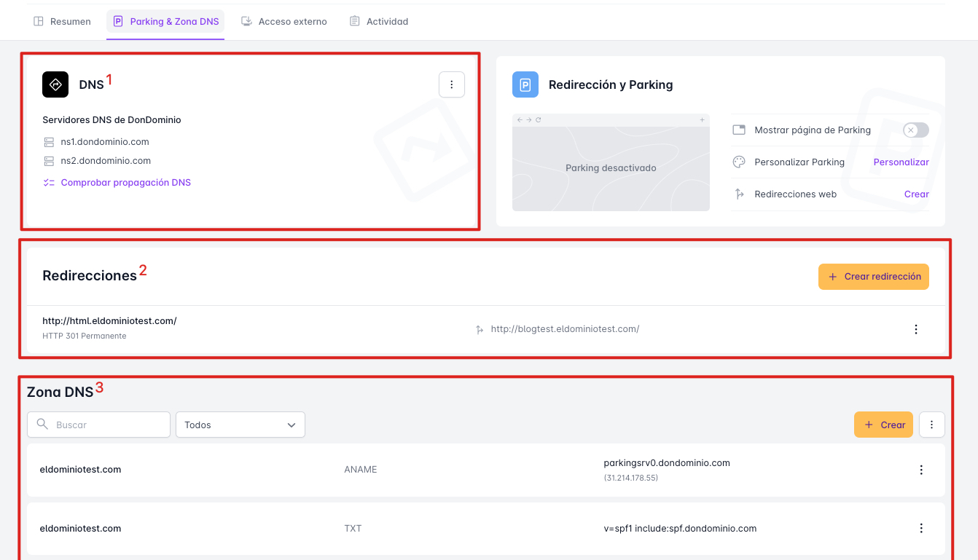
Task: Select the Parking & Zona DNS tab
Action: [166, 22]
